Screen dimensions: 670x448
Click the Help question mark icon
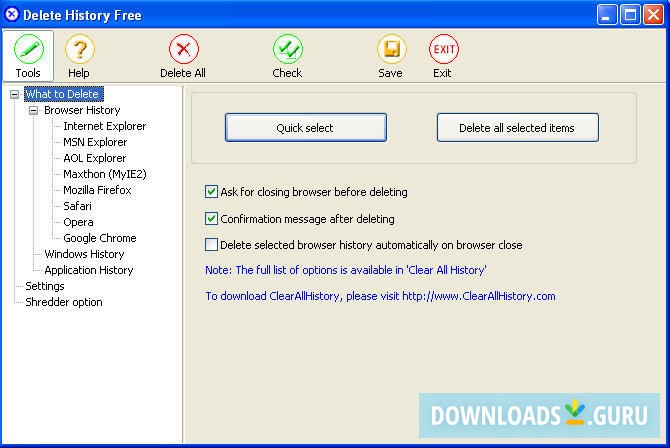(x=79, y=50)
